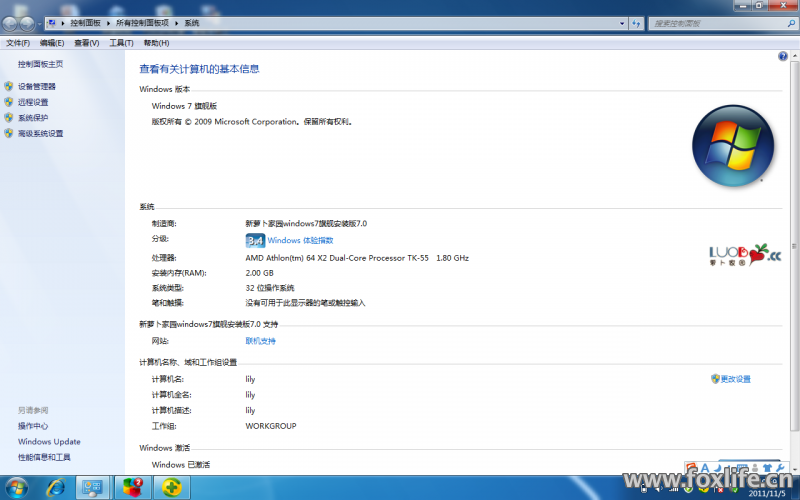Click the Windows 已激活 status text
Viewport: 800px width, 500px height.
pos(181,464)
